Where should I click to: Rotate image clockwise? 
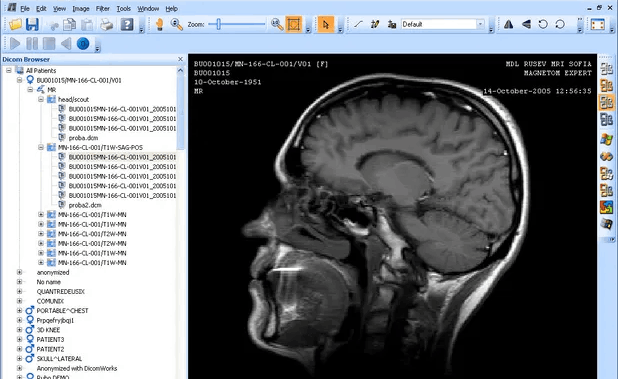point(560,24)
